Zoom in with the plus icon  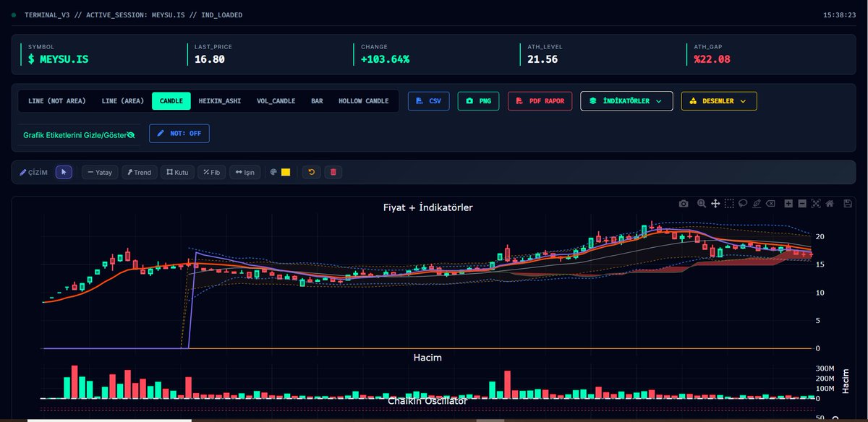[788, 204]
